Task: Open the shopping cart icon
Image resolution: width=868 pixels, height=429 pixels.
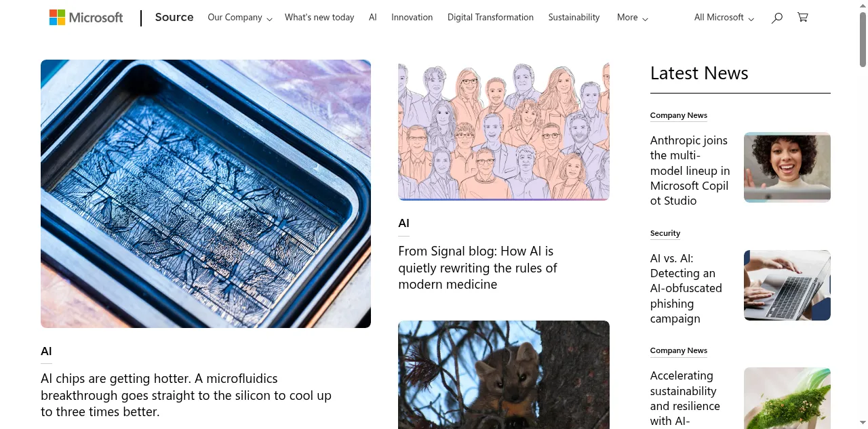Action: tap(803, 18)
